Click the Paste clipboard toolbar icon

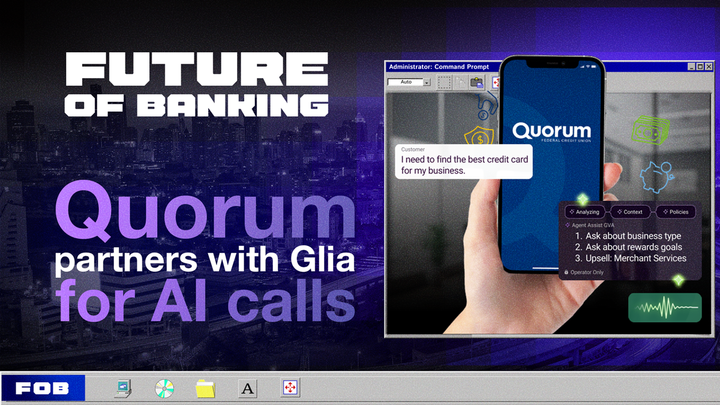(x=478, y=82)
